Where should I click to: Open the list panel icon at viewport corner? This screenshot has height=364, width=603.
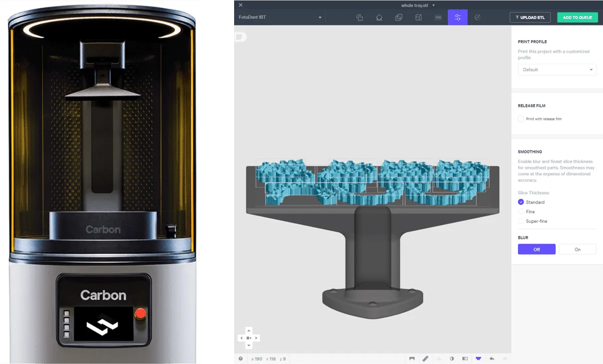click(240, 37)
